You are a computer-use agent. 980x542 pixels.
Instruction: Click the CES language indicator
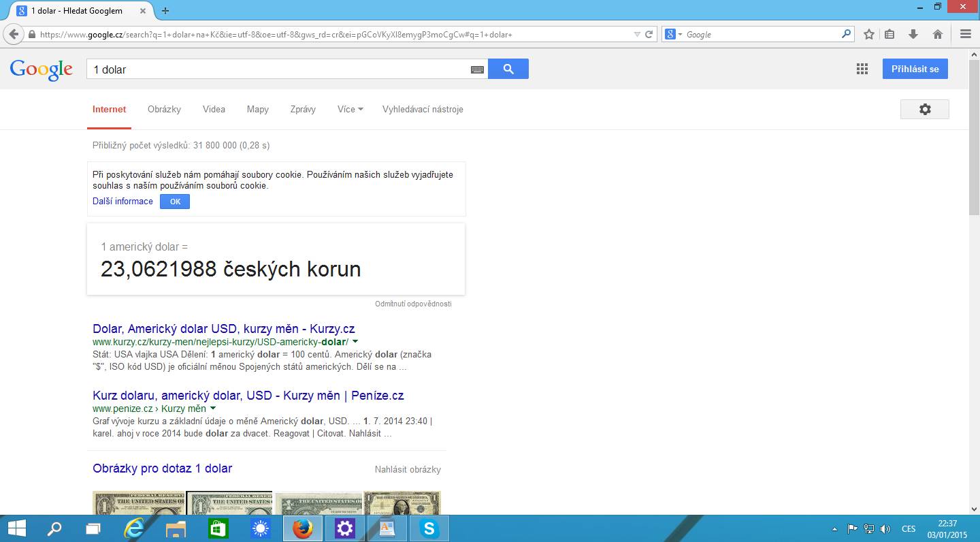coord(909,529)
